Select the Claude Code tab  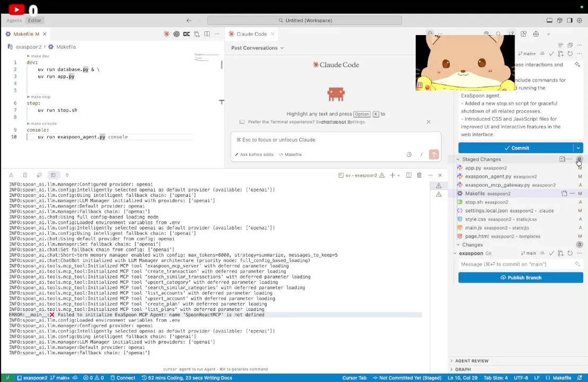(252, 34)
